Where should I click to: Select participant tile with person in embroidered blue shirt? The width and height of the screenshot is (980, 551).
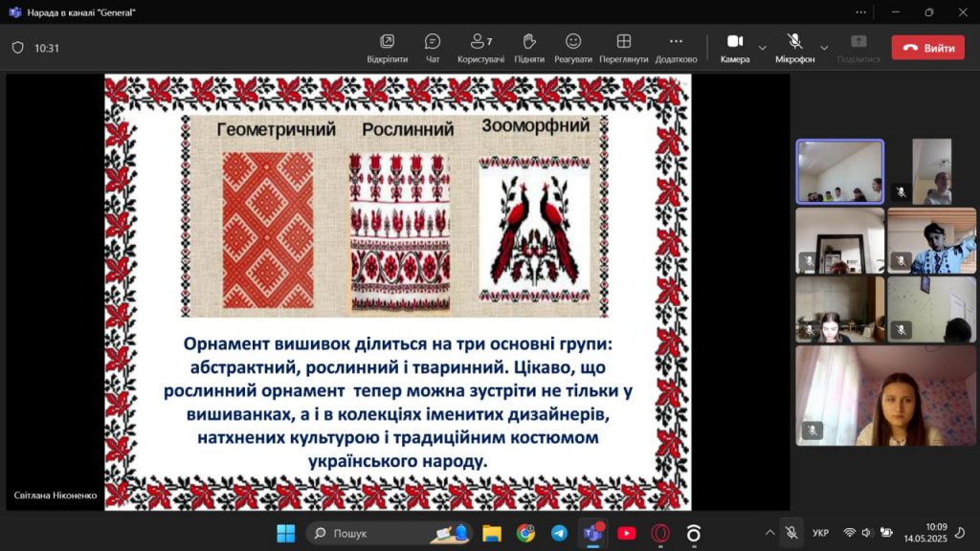pos(931,241)
